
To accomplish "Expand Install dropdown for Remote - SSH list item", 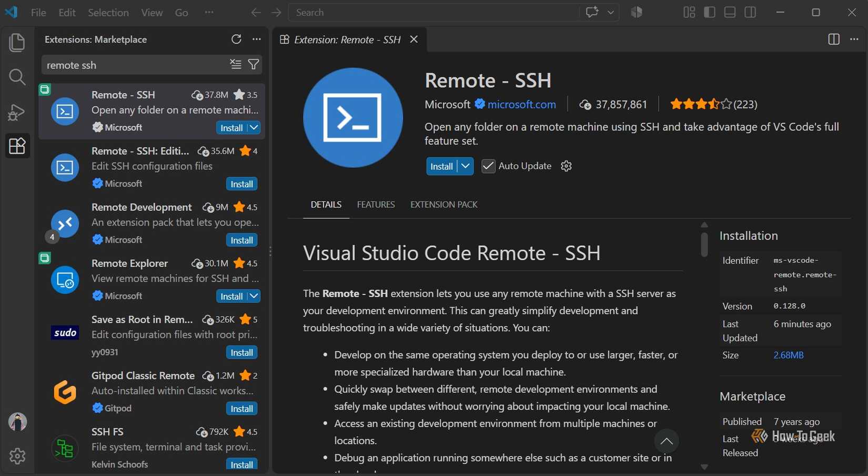I will point(254,128).
